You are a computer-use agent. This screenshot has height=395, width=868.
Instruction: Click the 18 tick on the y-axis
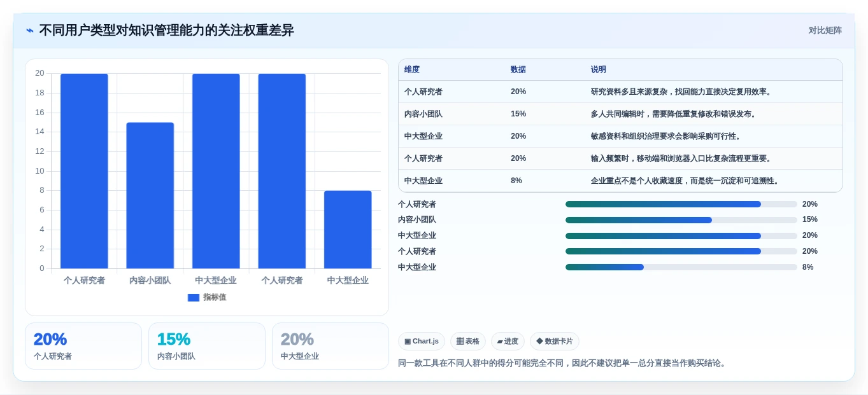(x=39, y=93)
